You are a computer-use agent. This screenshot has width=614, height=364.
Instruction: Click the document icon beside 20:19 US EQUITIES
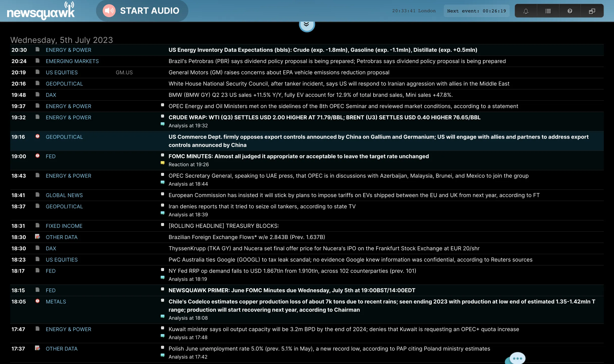click(x=37, y=72)
